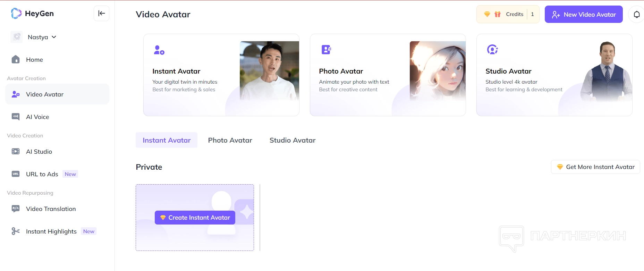Click the Studio Avatar card icon
The image size is (644, 271).
coord(492,50)
